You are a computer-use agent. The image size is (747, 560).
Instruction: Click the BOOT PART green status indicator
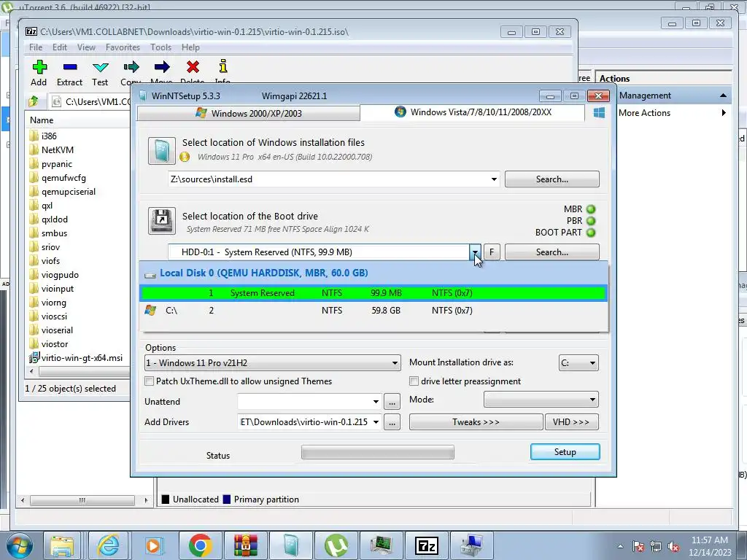tap(591, 233)
